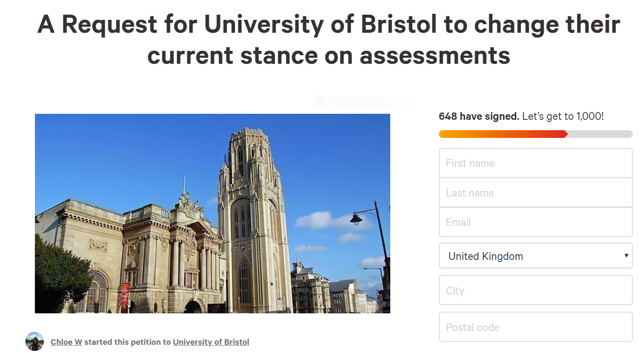Click the '648 have signed' count text
This screenshot has width=644, height=353.
tap(479, 116)
